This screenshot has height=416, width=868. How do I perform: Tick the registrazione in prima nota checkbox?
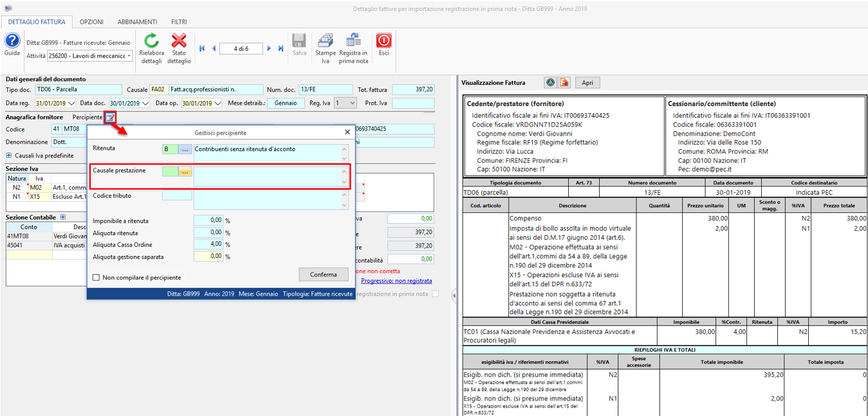(436, 294)
